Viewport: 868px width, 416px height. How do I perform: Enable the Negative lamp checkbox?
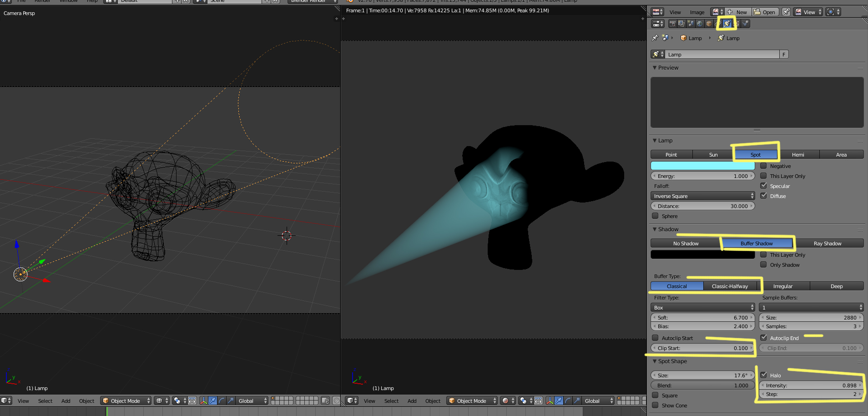click(x=763, y=166)
